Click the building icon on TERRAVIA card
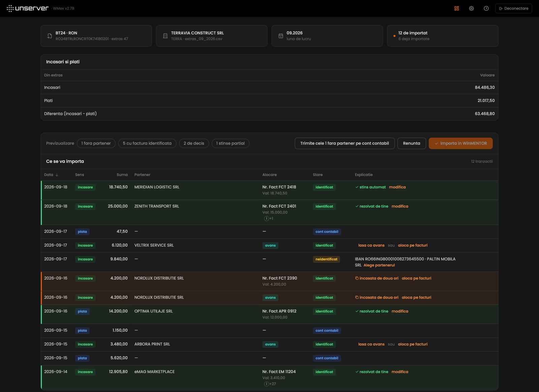Image resolution: width=539 pixels, height=392 pixels. coord(165,36)
